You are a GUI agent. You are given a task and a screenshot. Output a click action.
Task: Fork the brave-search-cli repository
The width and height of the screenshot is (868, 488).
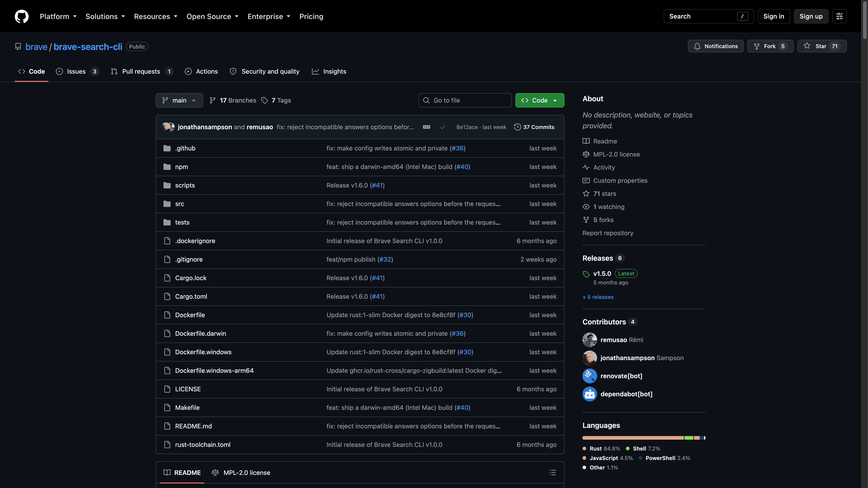click(x=770, y=46)
